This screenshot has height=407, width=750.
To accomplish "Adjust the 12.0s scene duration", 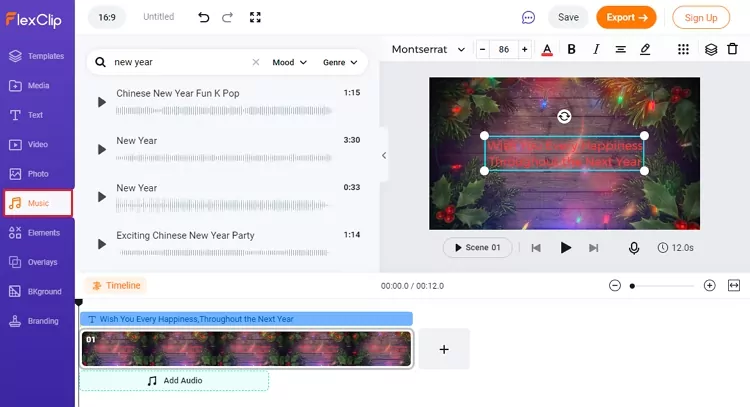I will [675, 248].
